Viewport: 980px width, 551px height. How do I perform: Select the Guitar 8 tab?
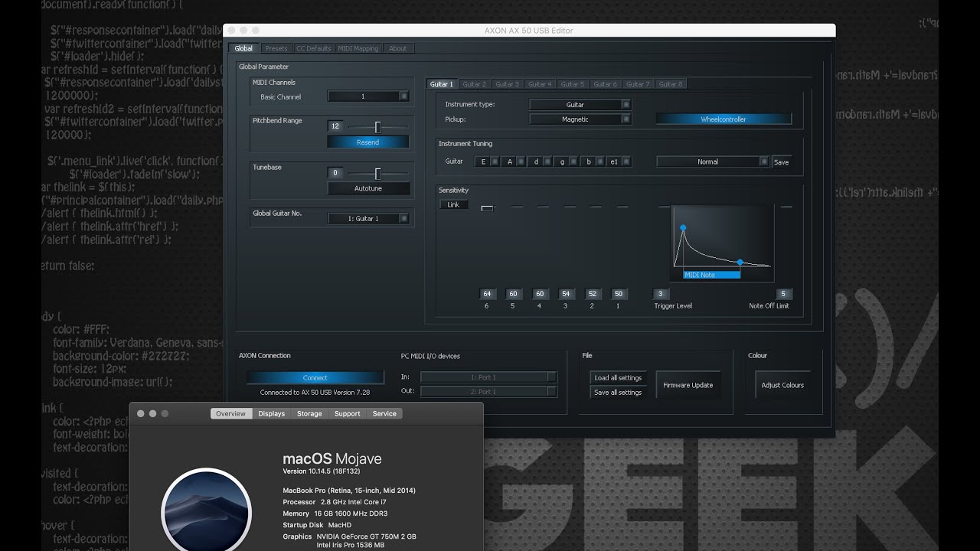click(671, 84)
